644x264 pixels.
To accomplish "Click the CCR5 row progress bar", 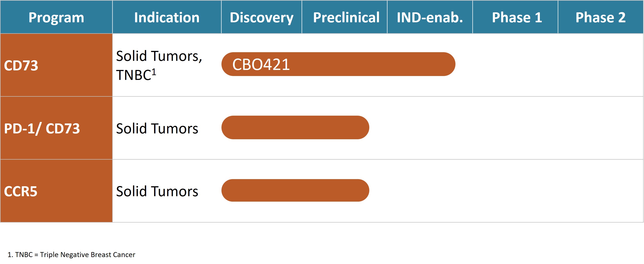I will [295, 191].
